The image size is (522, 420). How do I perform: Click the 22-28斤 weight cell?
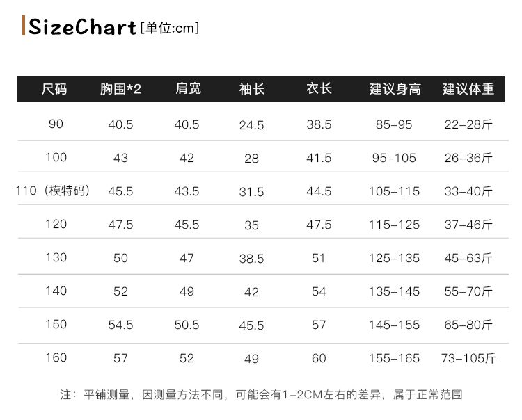pyautogui.click(x=468, y=124)
